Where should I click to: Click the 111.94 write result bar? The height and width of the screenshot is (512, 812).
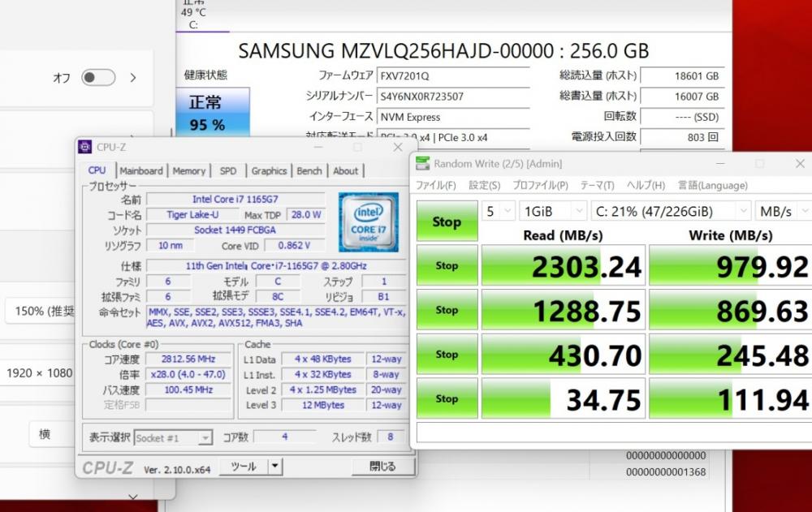pos(730,398)
